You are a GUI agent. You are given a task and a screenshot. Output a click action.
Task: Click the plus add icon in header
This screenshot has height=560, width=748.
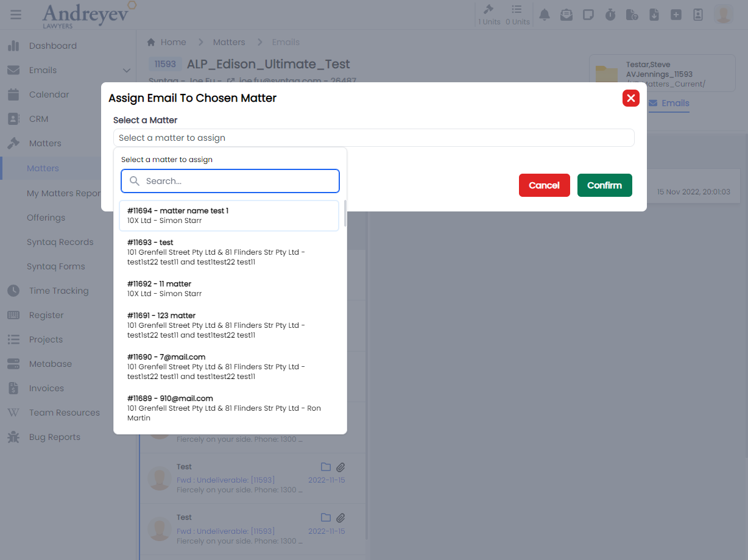pos(676,15)
